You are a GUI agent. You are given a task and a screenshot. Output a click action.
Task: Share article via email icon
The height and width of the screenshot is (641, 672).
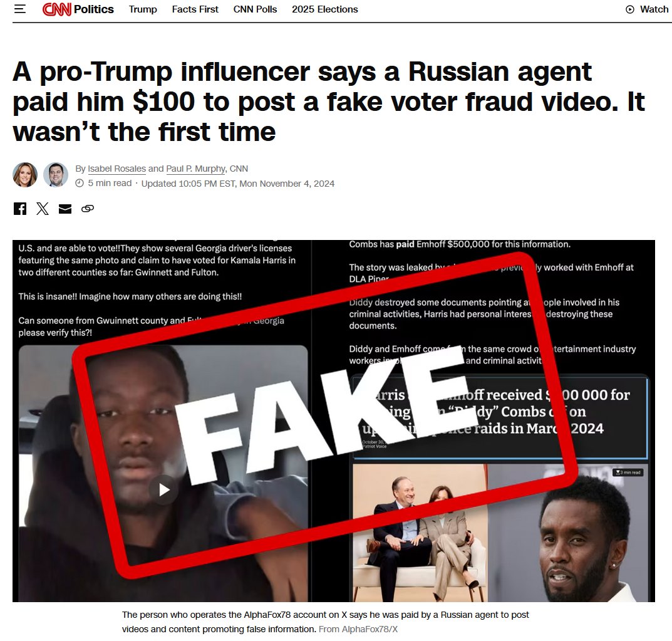click(65, 209)
